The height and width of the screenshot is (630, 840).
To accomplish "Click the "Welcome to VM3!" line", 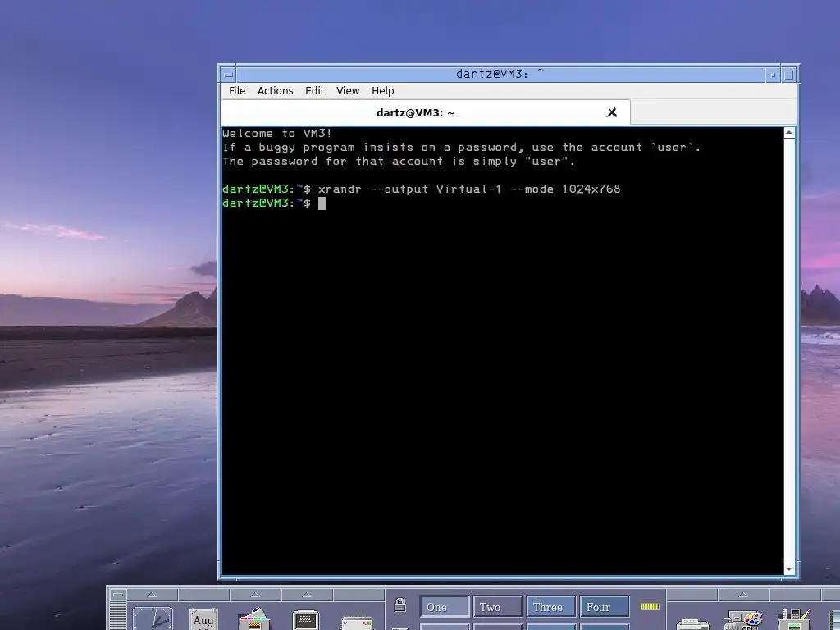I will pos(277,133).
